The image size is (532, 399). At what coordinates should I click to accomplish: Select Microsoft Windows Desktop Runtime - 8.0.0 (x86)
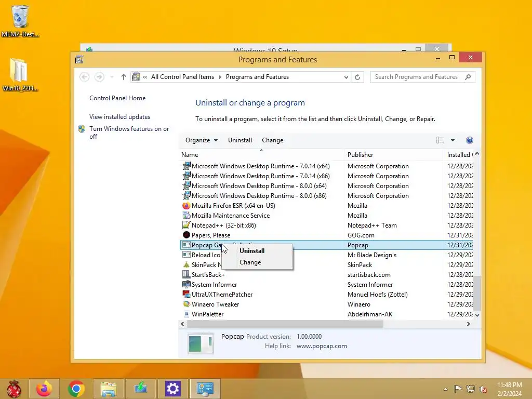pyautogui.click(x=259, y=196)
